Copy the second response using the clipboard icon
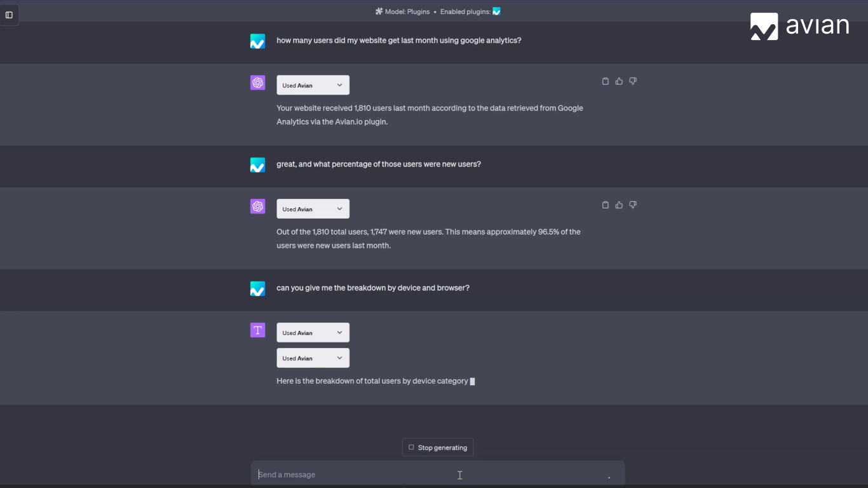Viewport: 868px width, 488px height. [x=605, y=205]
